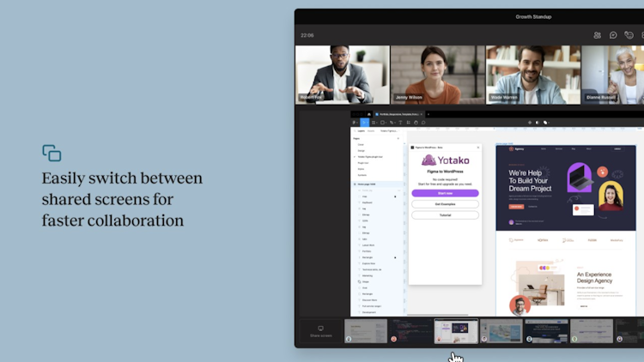Image resolution: width=644 pixels, height=362 pixels.
Task: Click the Contact button in Agency design
Action: (617, 149)
